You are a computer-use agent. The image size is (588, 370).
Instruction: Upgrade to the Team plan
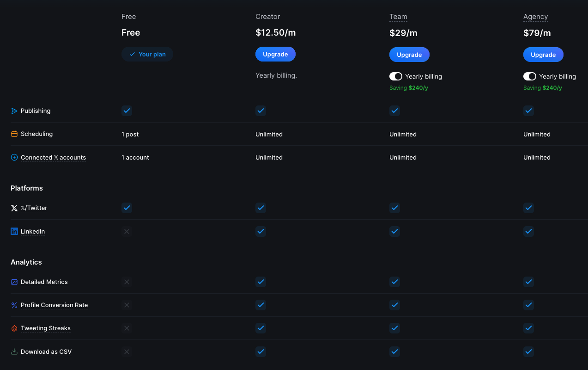[x=409, y=55]
